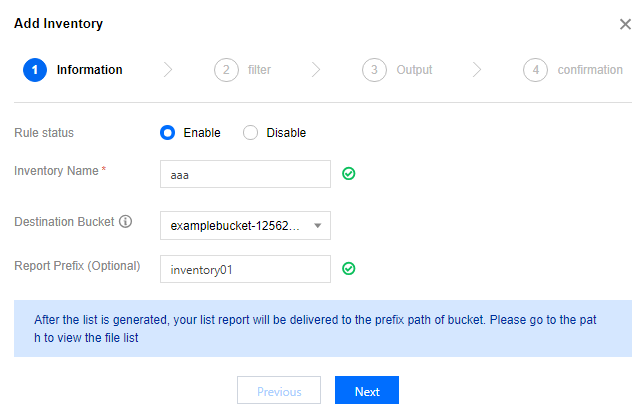Close the Add Inventory dialog
Image resolution: width=643 pixels, height=412 pixels.
coord(625,24)
